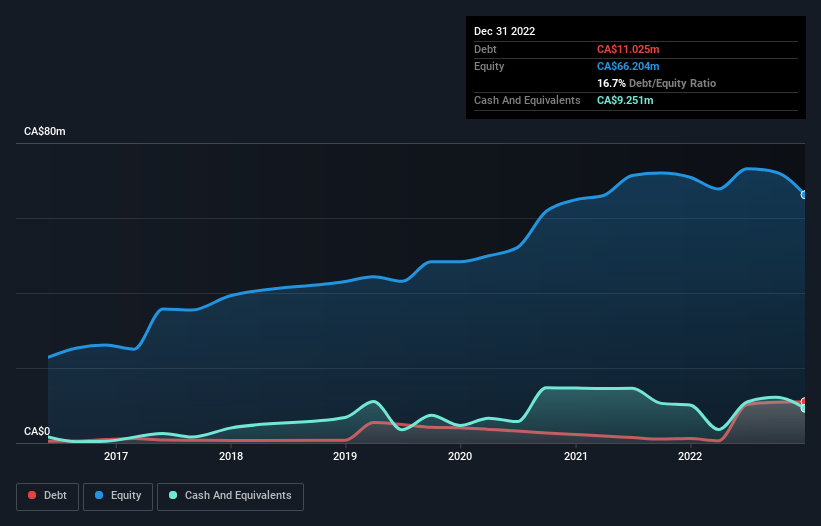This screenshot has height=526, width=821.
Task: Toggle the Cash And Equivalents legend button
Action: click(230, 496)
